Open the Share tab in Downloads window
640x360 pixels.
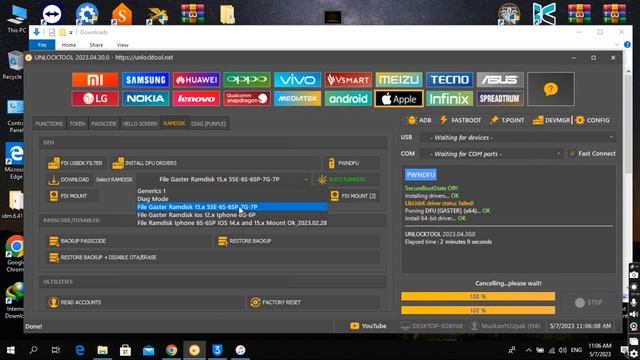click(x=96, y=45)
